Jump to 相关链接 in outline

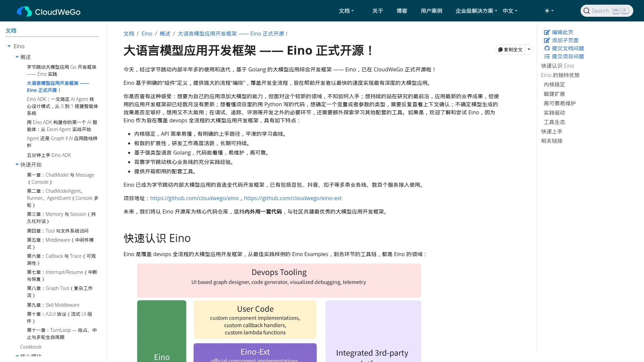(x=551, y=141)
